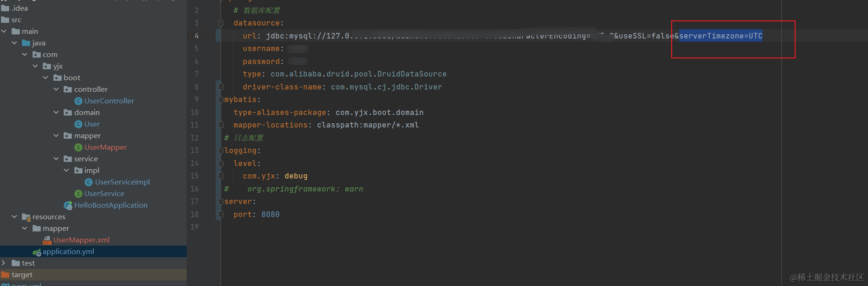The width and height of the screenshot is (868, 286).
Task: Select the boot package in the tree
Action: pyautogui.click(x=72, y=78)
